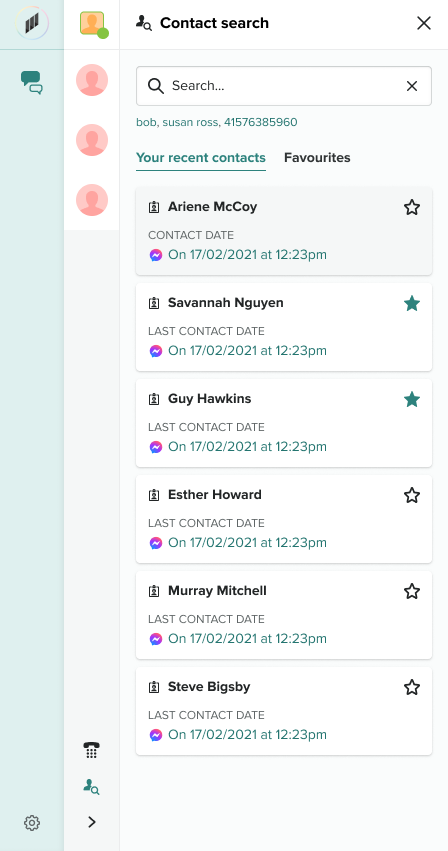Switch to the Favourites tab
This screenshot has height=851, width=448.
pos(317,158)
